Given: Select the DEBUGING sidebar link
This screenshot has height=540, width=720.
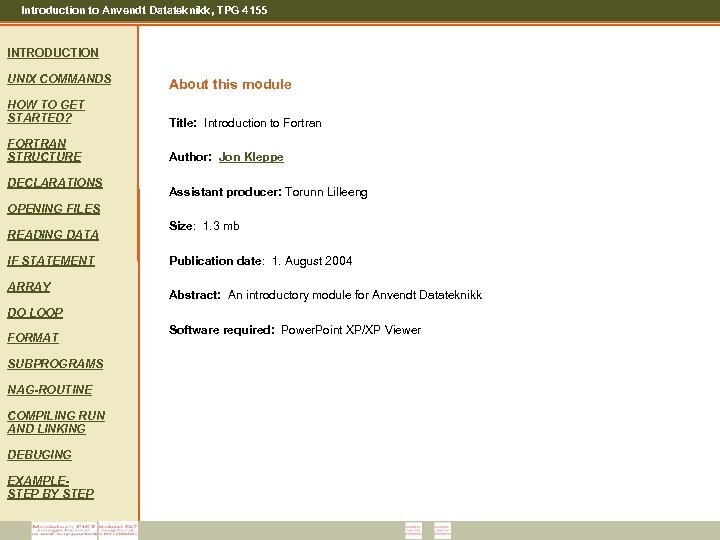Looking at the screenshot, I should pos(39,455).
